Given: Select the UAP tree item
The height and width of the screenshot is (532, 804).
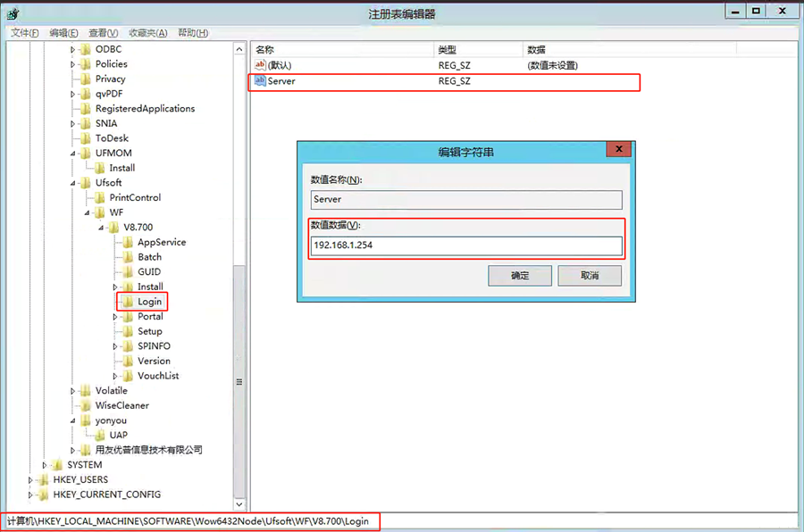Looking at the screenshot, I should point(119,436).
